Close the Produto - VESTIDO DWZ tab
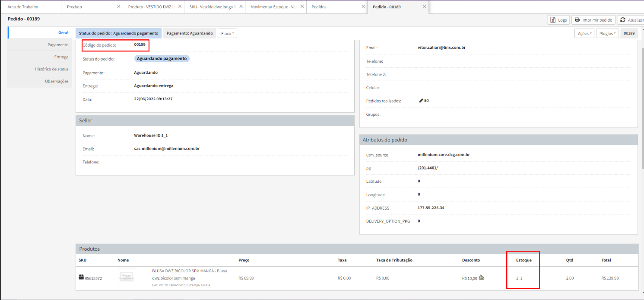The width and height of the screenshot is (644, 300). click(x=180, y=6)
